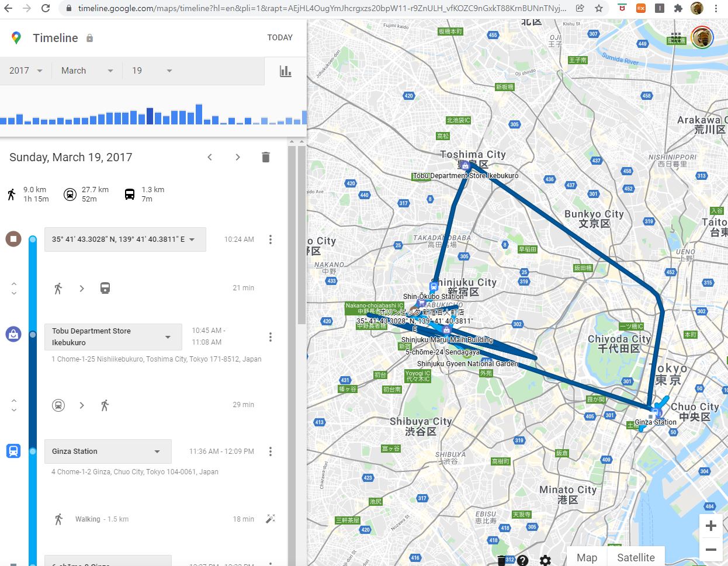Screen dimensions: 728x566
Task: Open the day 19 dropdown
Action: (x=152, y=71)
